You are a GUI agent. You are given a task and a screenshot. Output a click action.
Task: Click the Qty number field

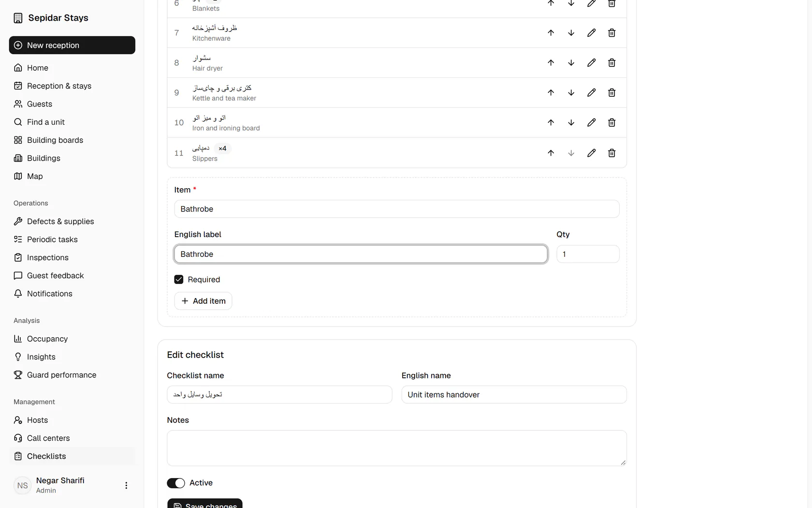(588, 254)
